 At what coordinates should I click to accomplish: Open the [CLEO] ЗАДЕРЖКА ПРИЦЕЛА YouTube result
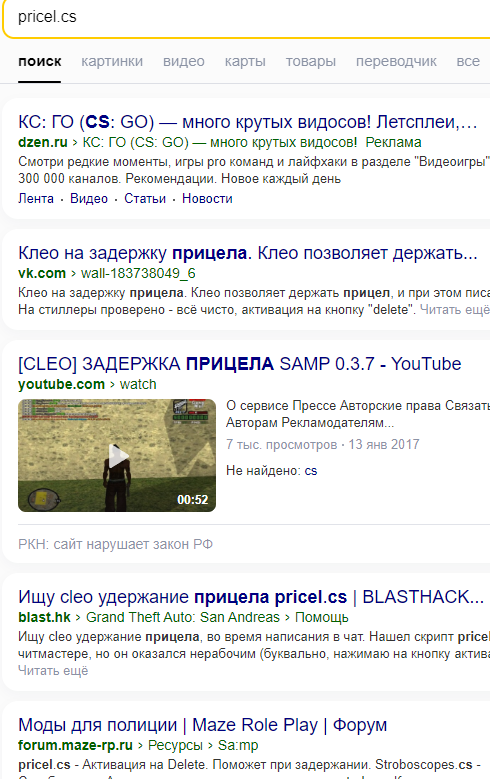pos(240,364)
